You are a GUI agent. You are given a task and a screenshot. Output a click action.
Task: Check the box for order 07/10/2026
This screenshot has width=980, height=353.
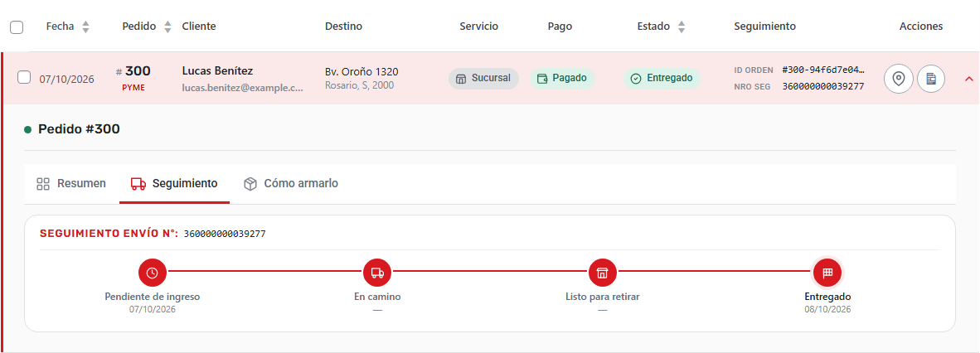pyautogui.click(x=24, y=77)
